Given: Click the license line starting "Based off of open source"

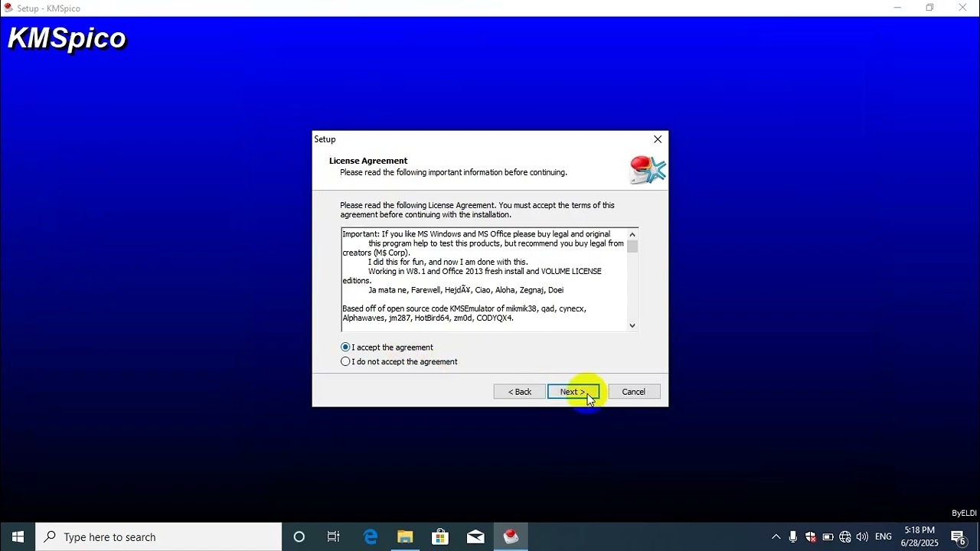Looking at the screenshot, I should click(x=464, y=309).
